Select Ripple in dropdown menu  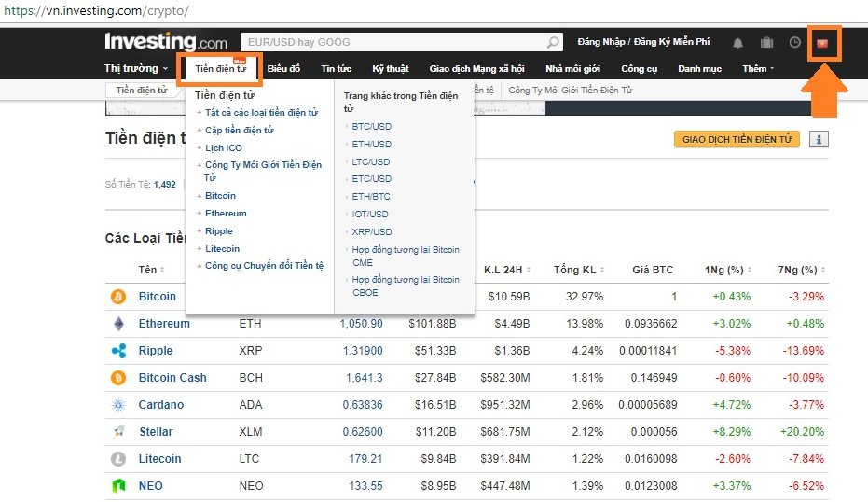[219, 231]
